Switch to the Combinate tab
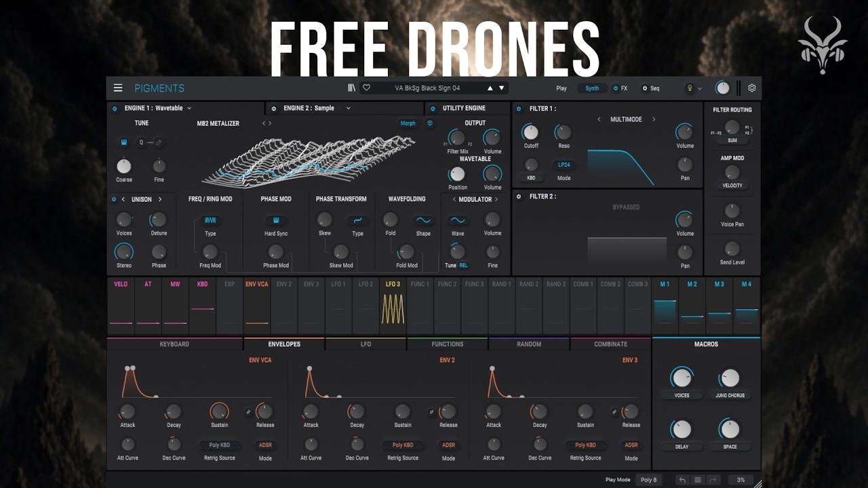 [x=610, y=344]
